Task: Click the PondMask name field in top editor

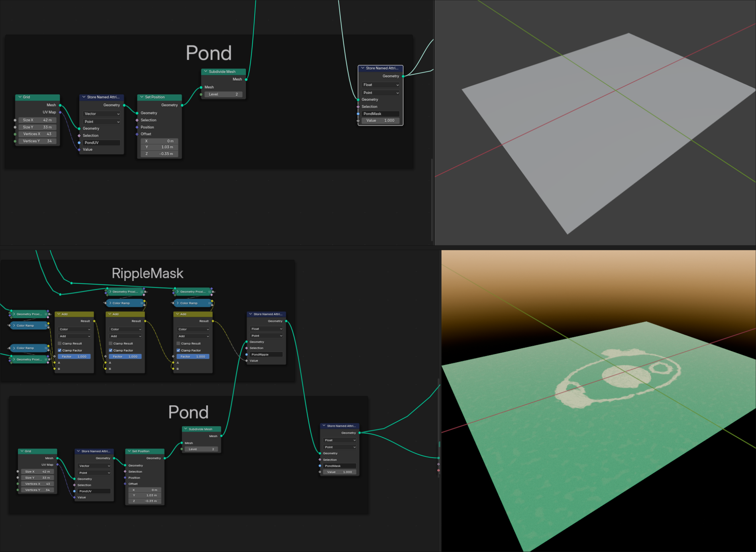Action: click(x=381, y=114)
